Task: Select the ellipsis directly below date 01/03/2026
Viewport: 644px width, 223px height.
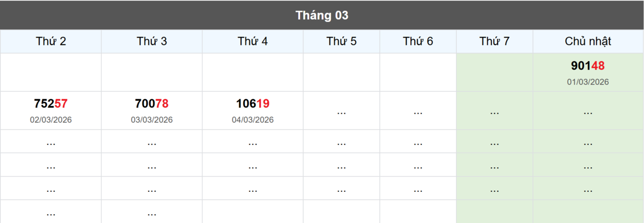Action: (x=588, y=112)
